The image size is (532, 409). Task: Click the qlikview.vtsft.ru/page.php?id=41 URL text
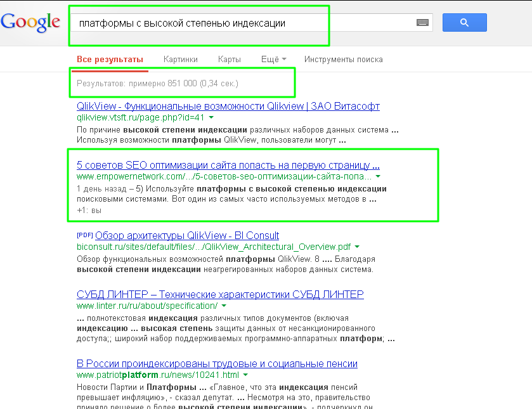pos(141,117)
